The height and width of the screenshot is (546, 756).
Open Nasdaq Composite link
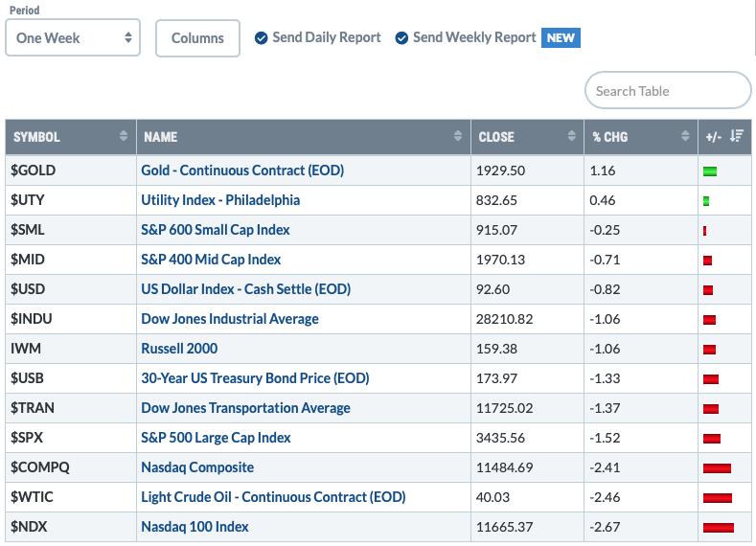[197, 467]
